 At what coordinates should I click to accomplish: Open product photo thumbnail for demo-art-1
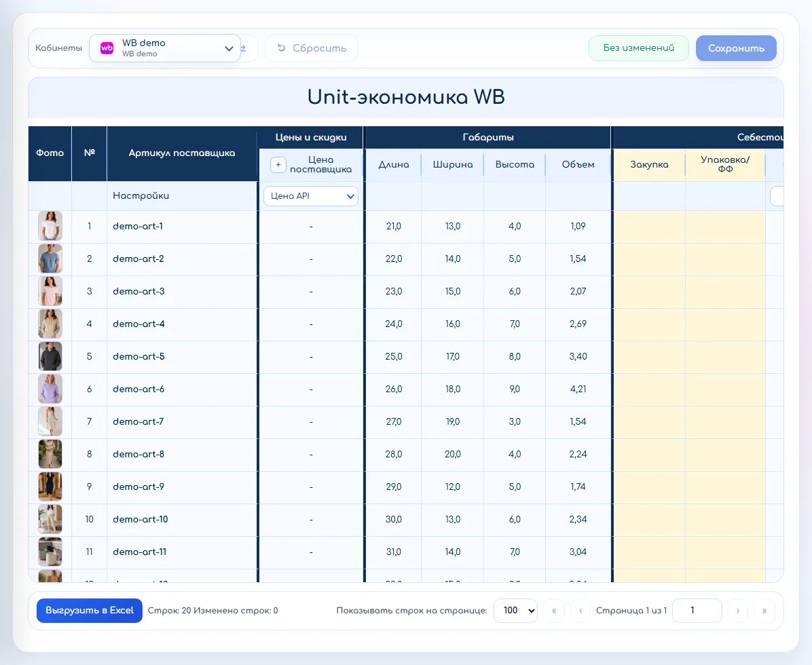point(50,226)
